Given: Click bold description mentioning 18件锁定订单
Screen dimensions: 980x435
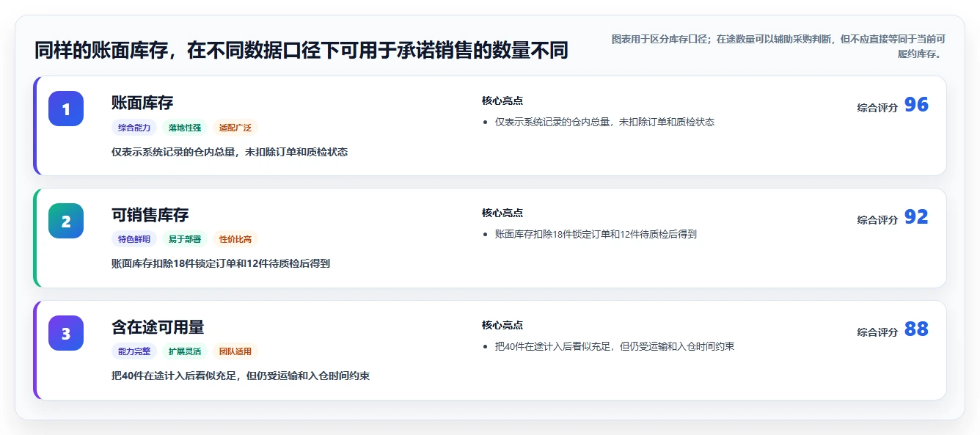Looking at the screenshot, I should pos(221,263).
